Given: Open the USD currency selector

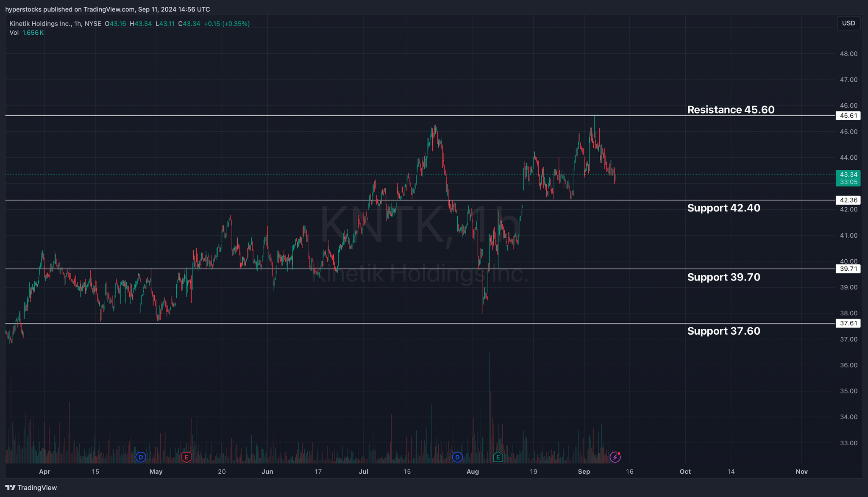Looking at the screenshot, I should (x=848, y=23).
